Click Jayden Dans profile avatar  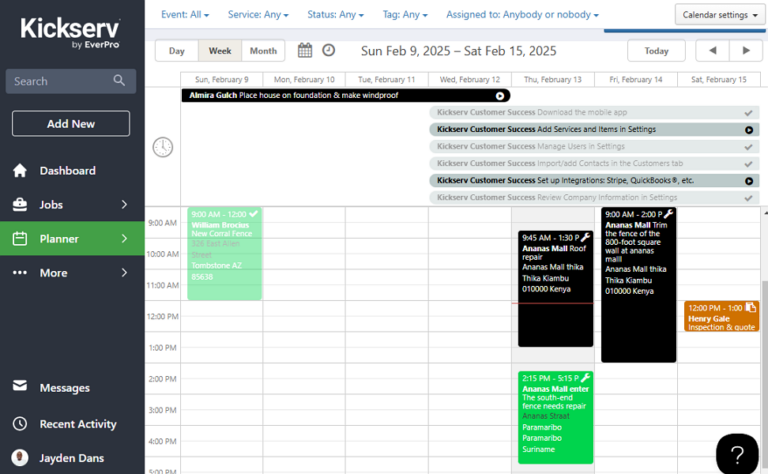(20, 457)
